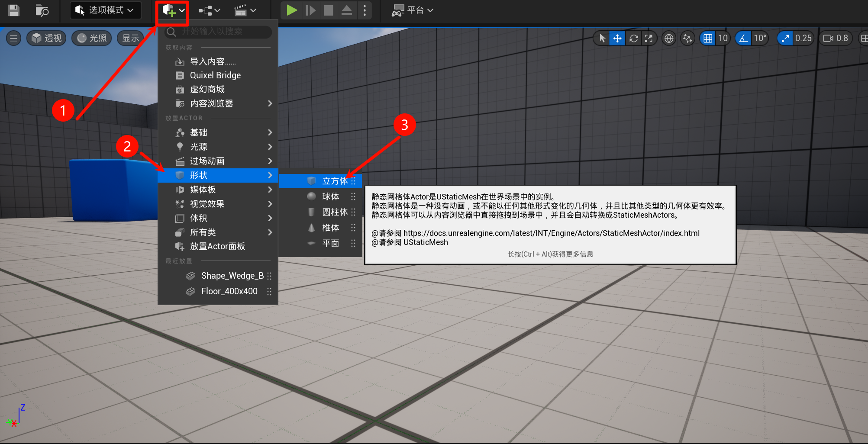Select Quixel Bridge menu entry
Image resolution: width=868 pixels, height=444 pixels.
click(x=215, y=75)
